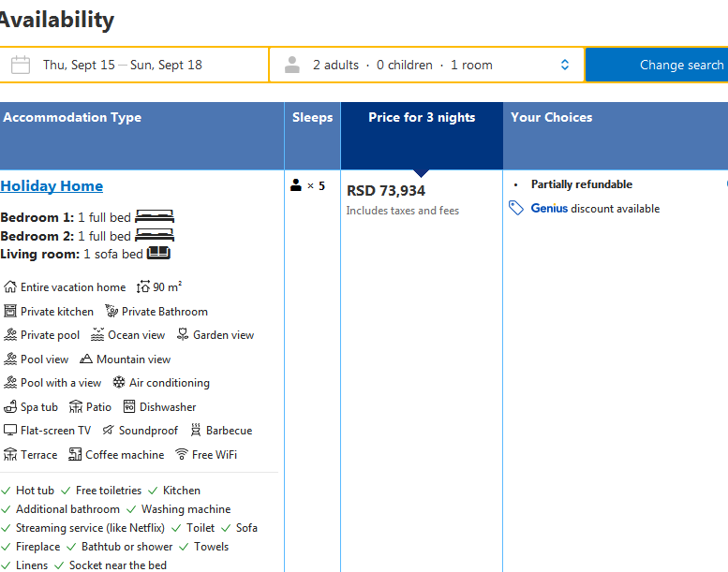Click the Additional bathroom amenity text
The width and height of the screenshot is (728, 572).
(x=67, y=509)
